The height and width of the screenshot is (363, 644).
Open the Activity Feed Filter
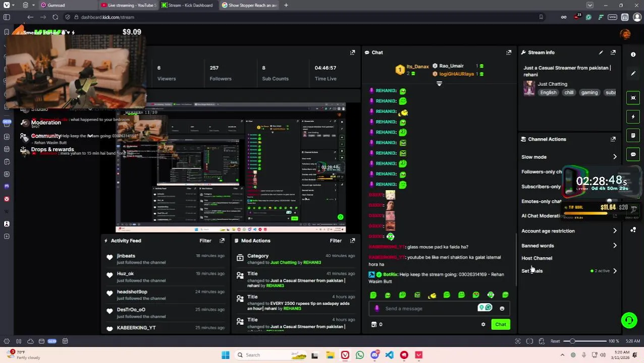[205, 241]
